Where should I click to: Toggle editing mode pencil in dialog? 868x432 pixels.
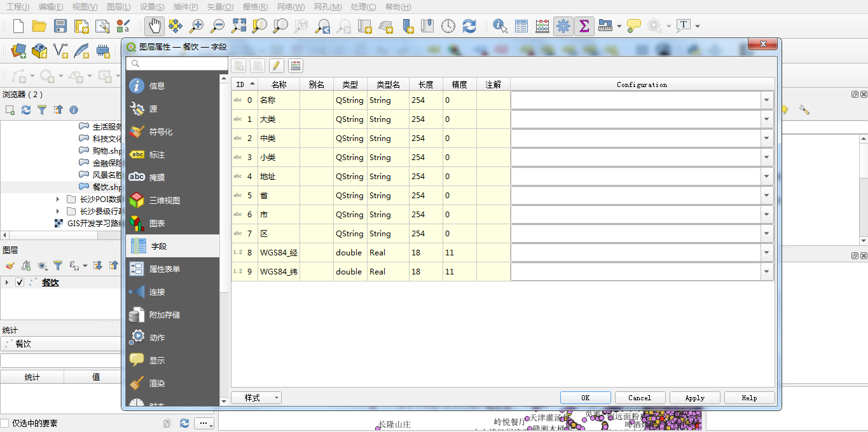click(276, 65)
